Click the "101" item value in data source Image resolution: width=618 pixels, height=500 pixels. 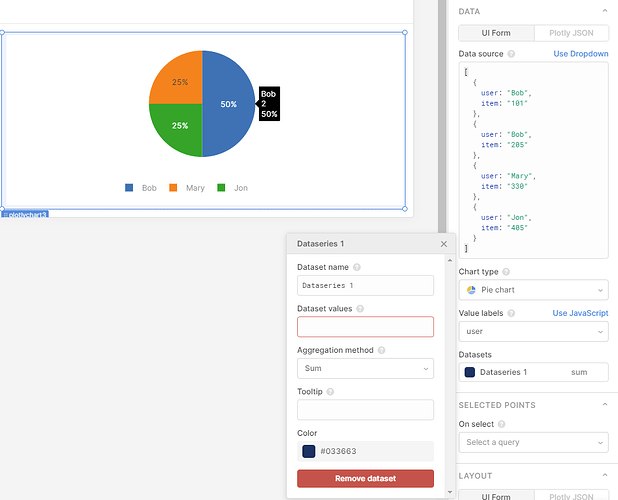517,103
